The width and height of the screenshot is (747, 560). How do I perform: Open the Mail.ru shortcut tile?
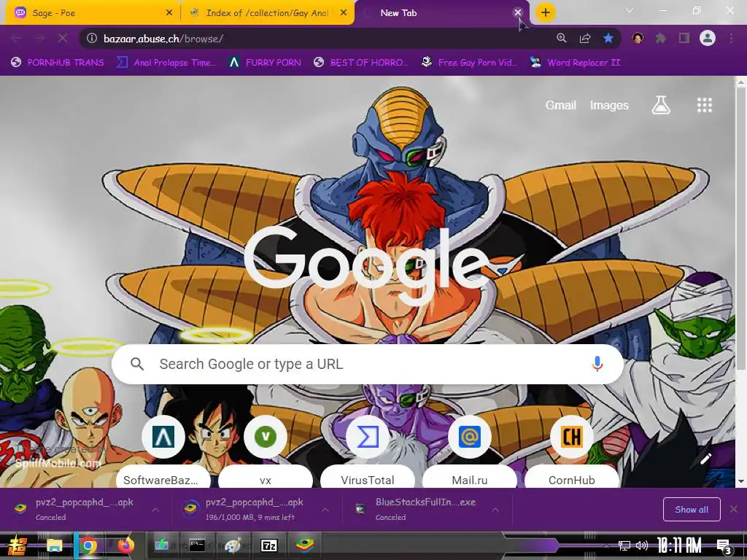[x=469, y=452]
